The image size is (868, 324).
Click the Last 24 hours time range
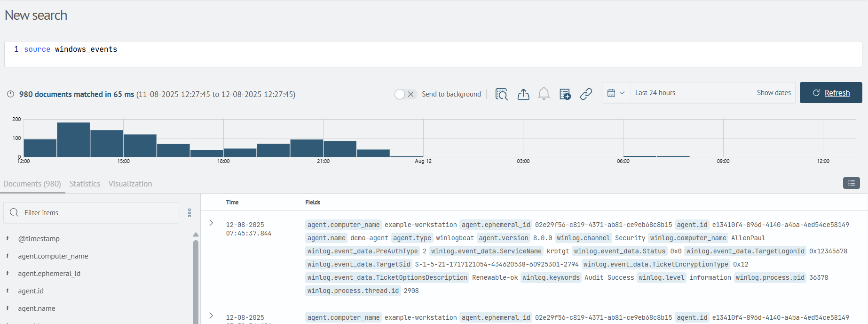[655, 93]
